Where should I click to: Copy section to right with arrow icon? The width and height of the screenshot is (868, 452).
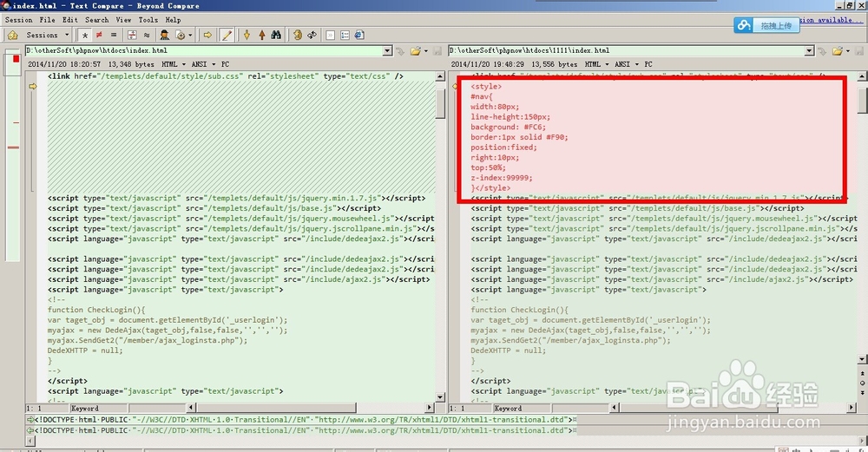pos(207,35)
